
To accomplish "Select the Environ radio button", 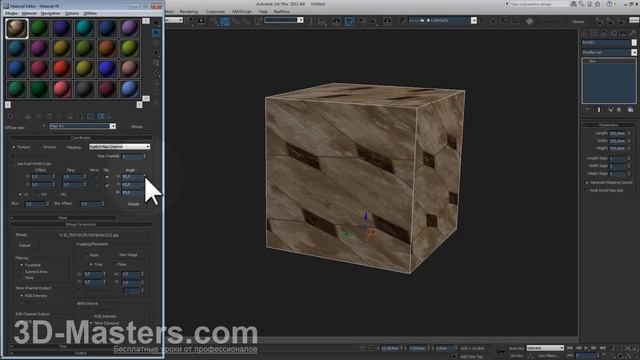I will (x=40, y=147).
